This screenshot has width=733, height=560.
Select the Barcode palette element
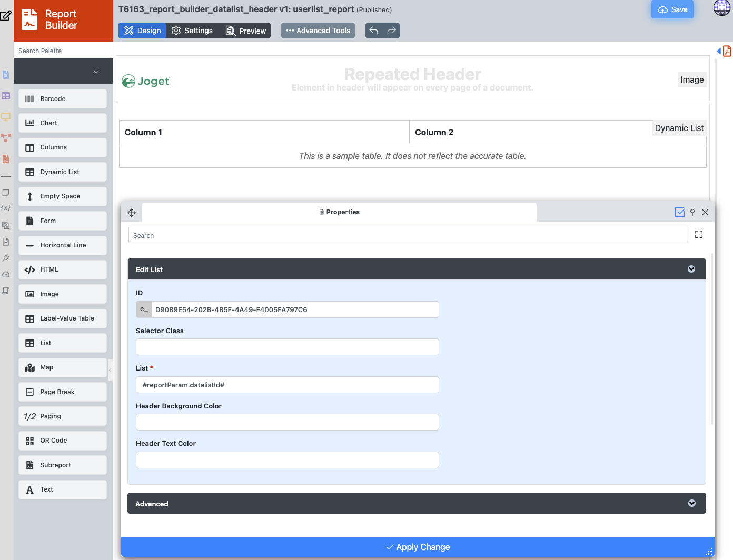(63, 99)
